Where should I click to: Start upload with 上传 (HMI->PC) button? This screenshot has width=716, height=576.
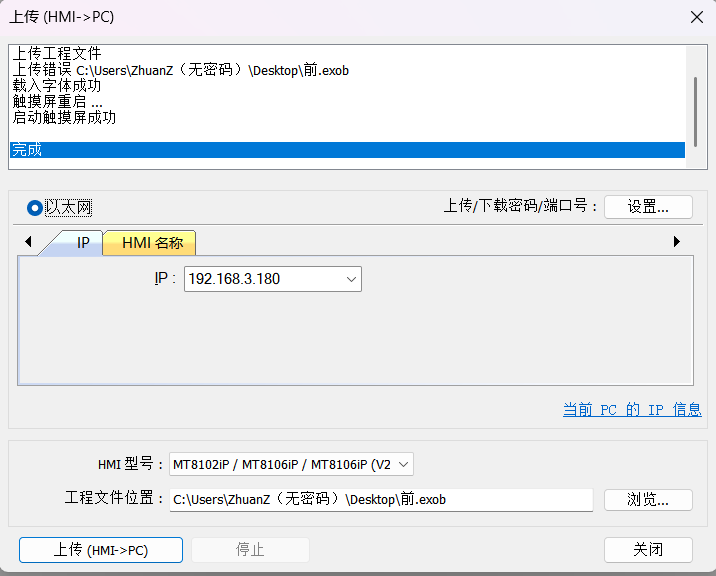[x=101, y=550]
